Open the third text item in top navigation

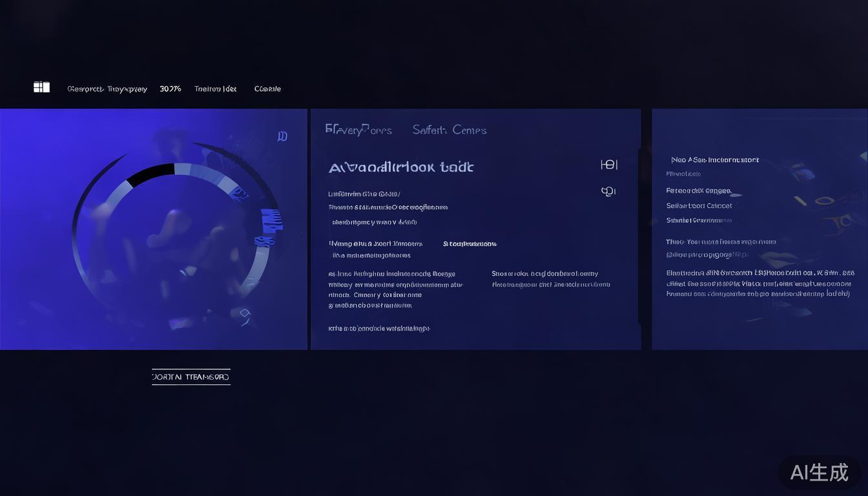click(x=215, y=89)
